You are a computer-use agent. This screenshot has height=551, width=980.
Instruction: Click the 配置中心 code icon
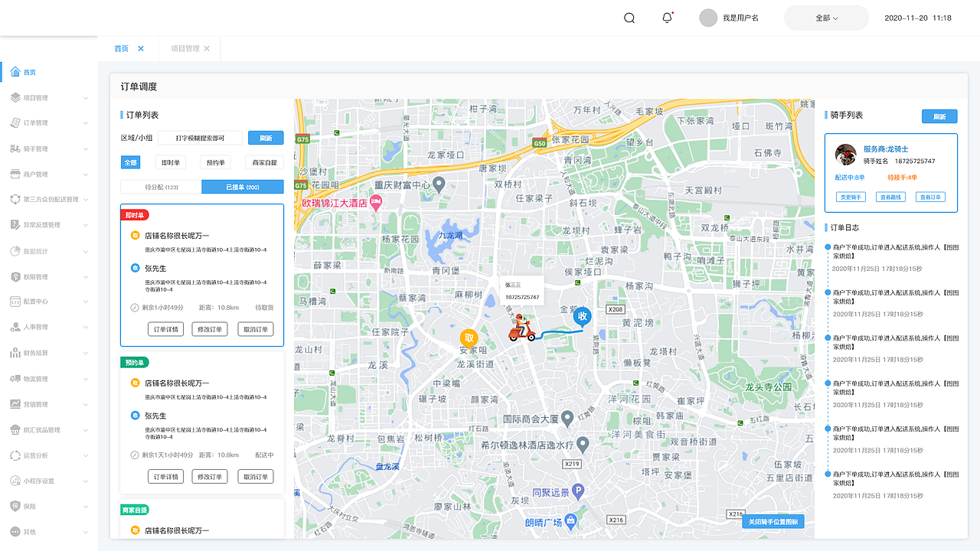point(15,302)
